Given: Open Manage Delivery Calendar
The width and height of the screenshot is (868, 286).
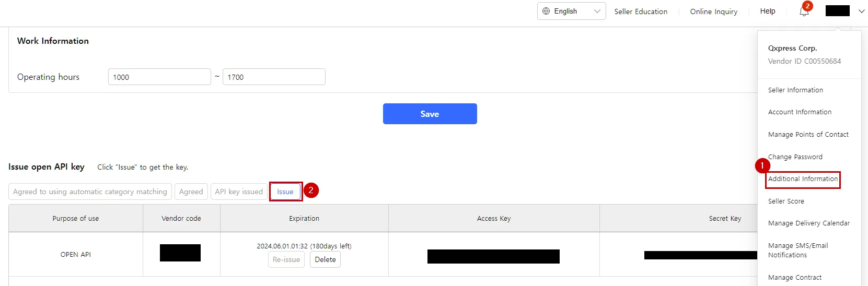Looking at the screenshot, I should click(x=808, y=223).
